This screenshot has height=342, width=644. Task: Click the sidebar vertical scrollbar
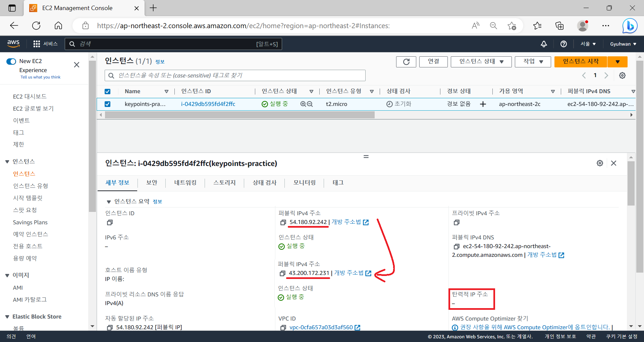pyautogui.click(x=92, y=136)
